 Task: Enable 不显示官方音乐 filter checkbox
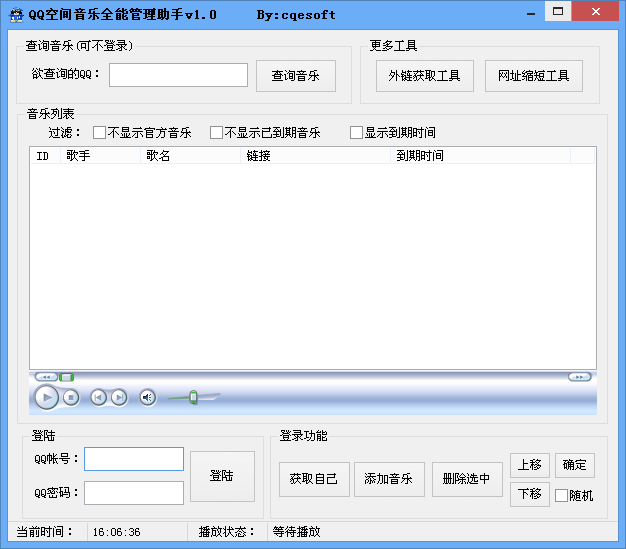(100, 132)
